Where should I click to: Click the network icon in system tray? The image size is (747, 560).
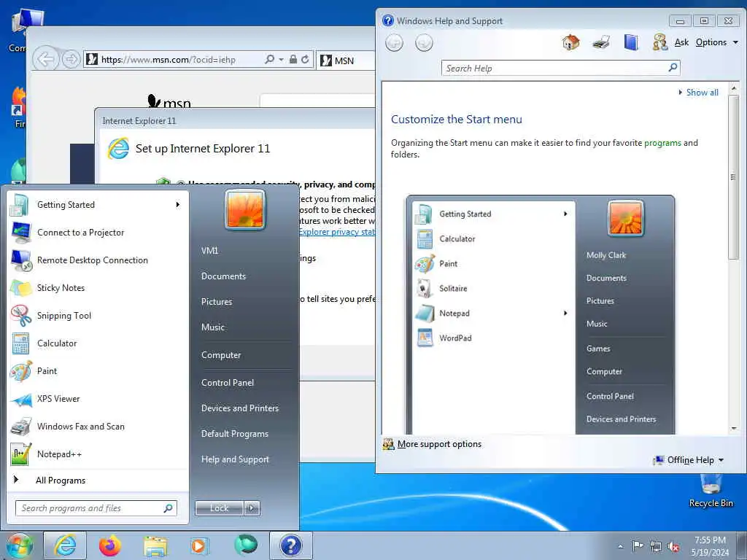656,546
